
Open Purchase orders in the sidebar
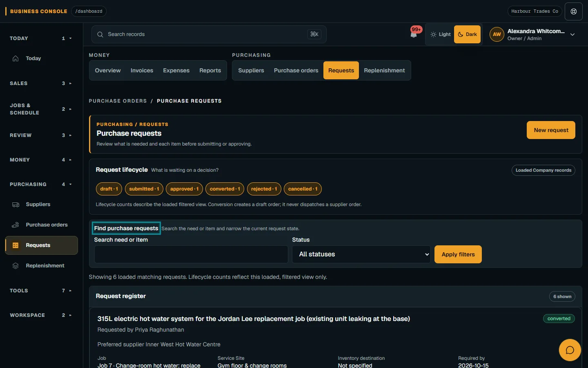pyautogui.click(x=41, y=225)
